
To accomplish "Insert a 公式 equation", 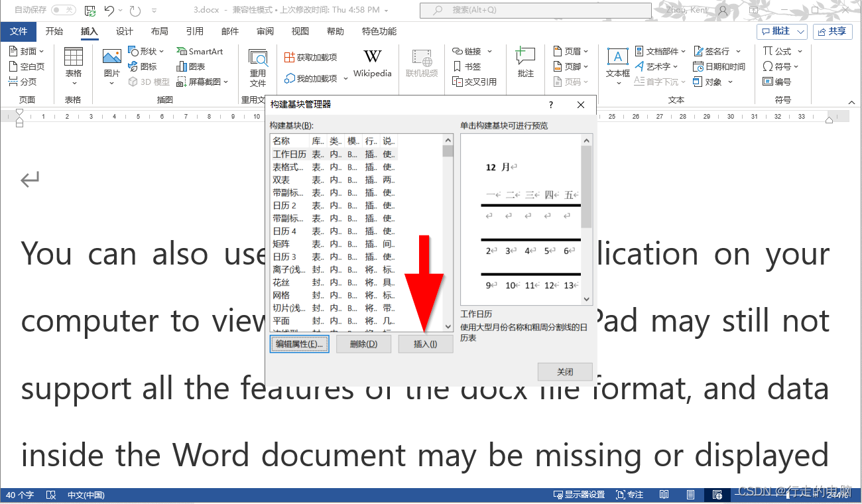I will [x=782, y=51].
